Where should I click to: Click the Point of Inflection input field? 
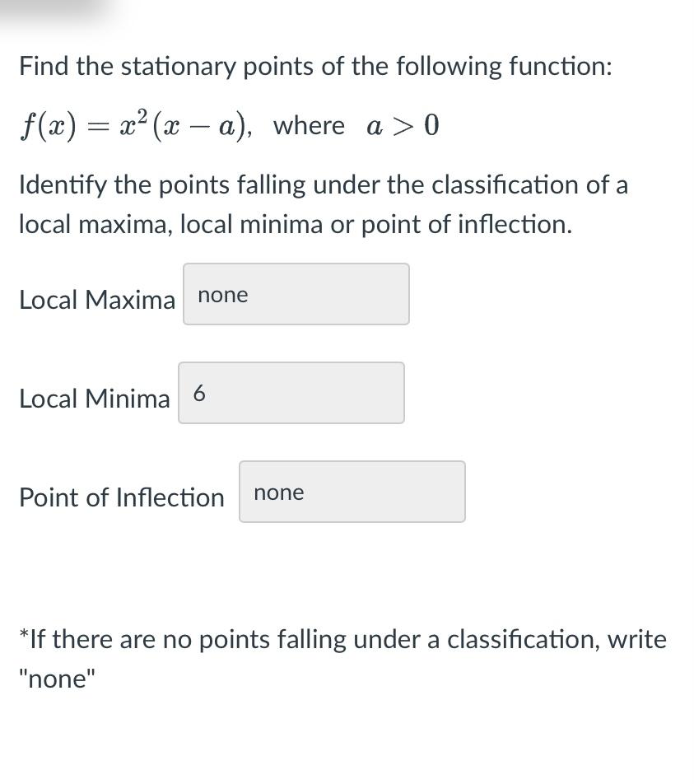[352, 492]
